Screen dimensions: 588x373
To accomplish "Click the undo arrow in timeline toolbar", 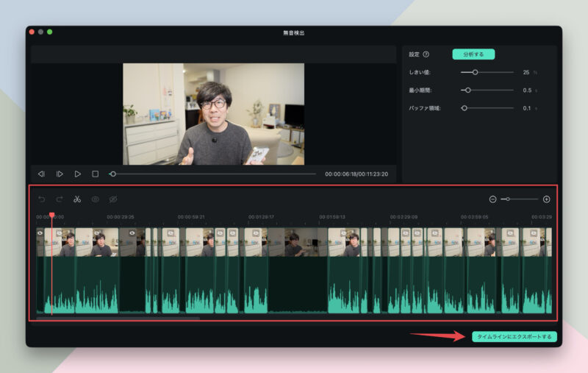I will coord(41,199).
